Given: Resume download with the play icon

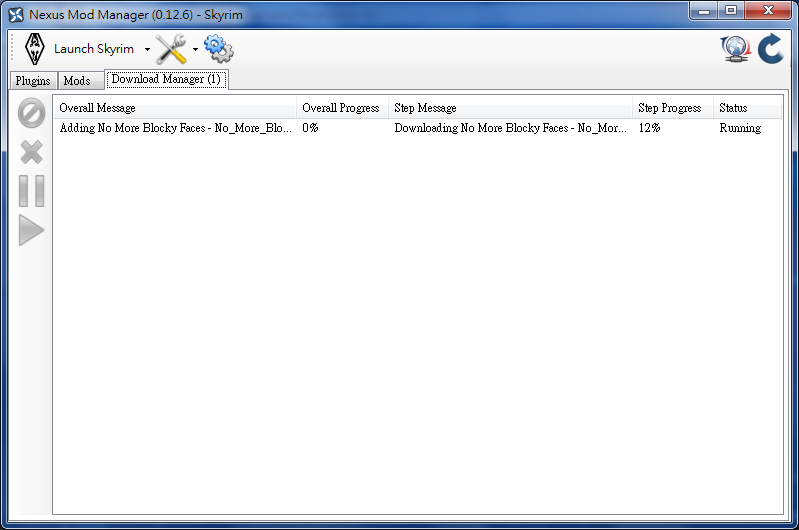Looking at the screenshot, I should click(x=31, y=230).
